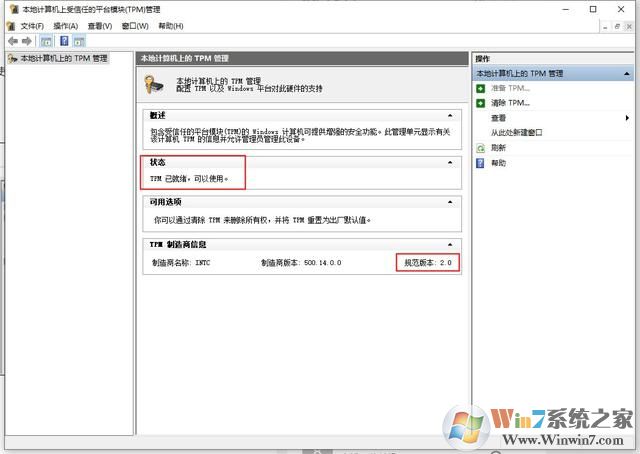Collapse the 状态 section
The image size is (640, 454).
[450, 162]
